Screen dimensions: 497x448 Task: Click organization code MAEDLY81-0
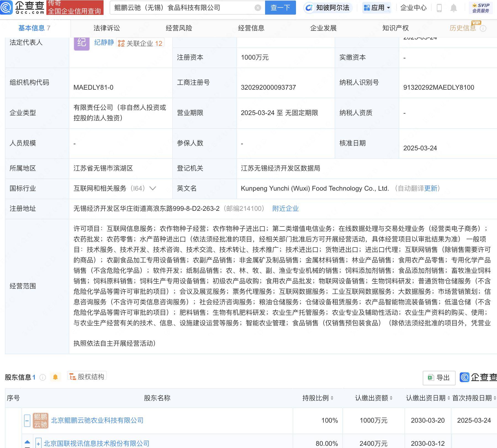click(93, 87)
